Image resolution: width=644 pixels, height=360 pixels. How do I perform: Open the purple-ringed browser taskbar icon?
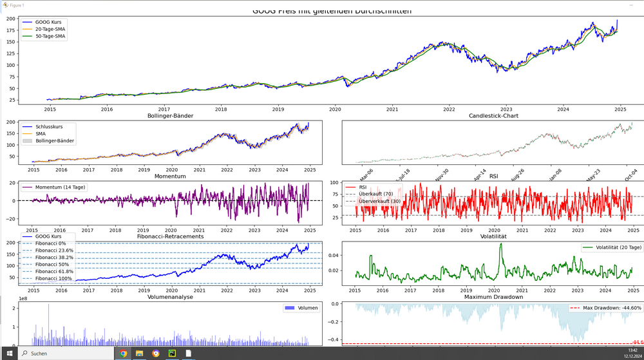point(156,353)
